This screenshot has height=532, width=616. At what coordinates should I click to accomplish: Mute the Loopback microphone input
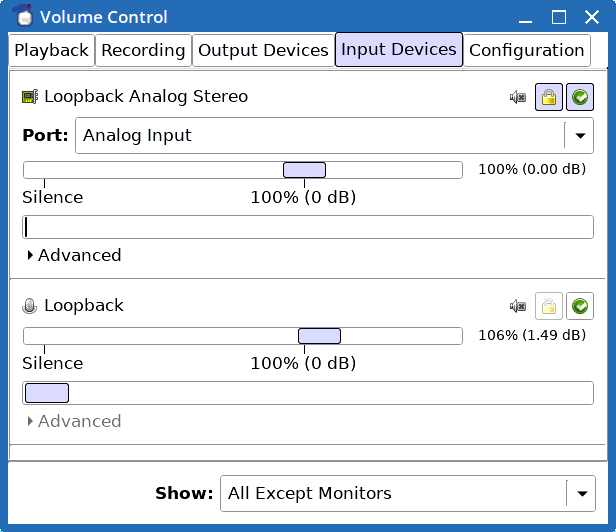click(518, 306)
